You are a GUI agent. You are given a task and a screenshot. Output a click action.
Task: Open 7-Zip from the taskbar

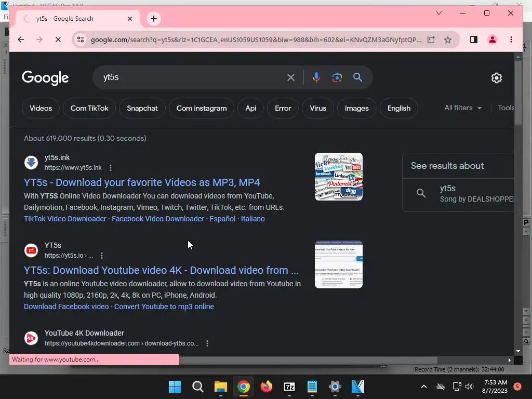[289, 387]
